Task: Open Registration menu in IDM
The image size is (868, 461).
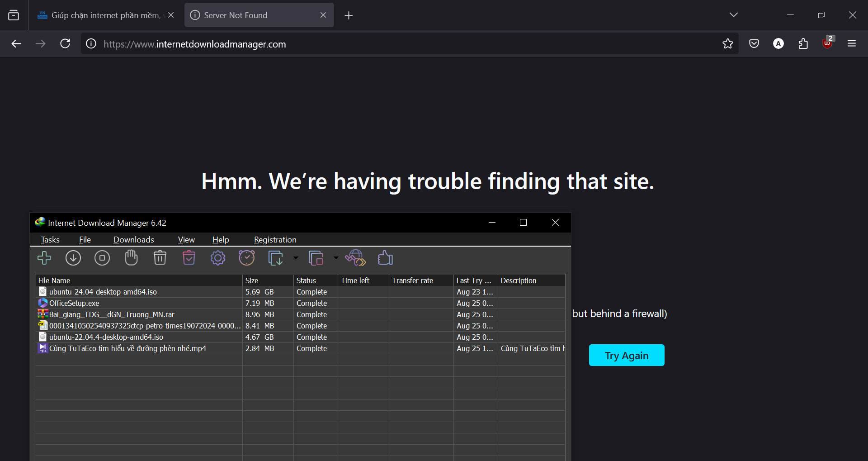Action: pos(275,240)
